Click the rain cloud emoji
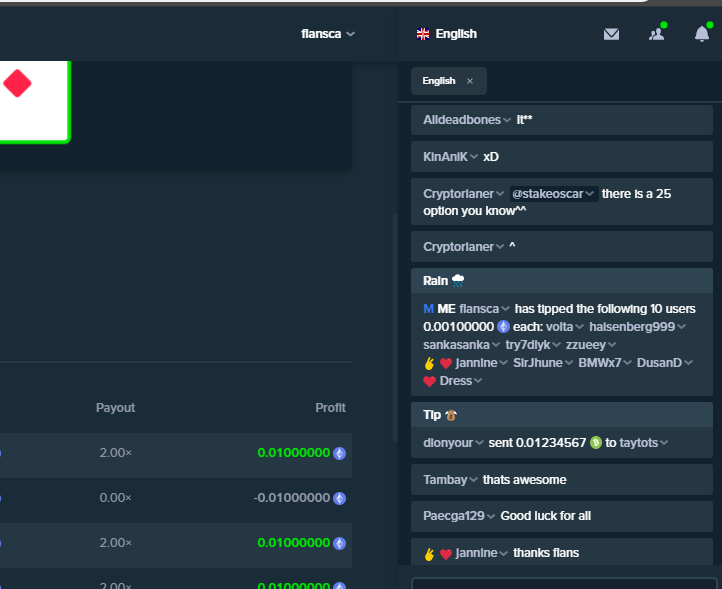 click(458, 280)
